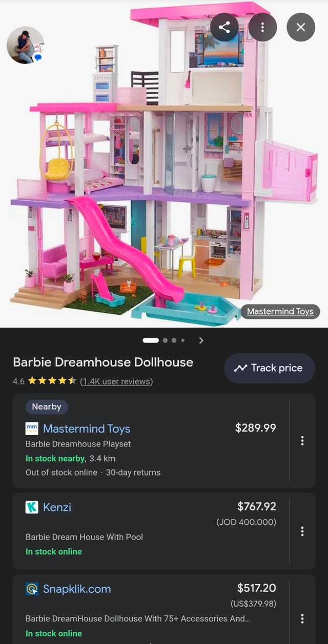Open the 1.4K user reviews link

116,381
